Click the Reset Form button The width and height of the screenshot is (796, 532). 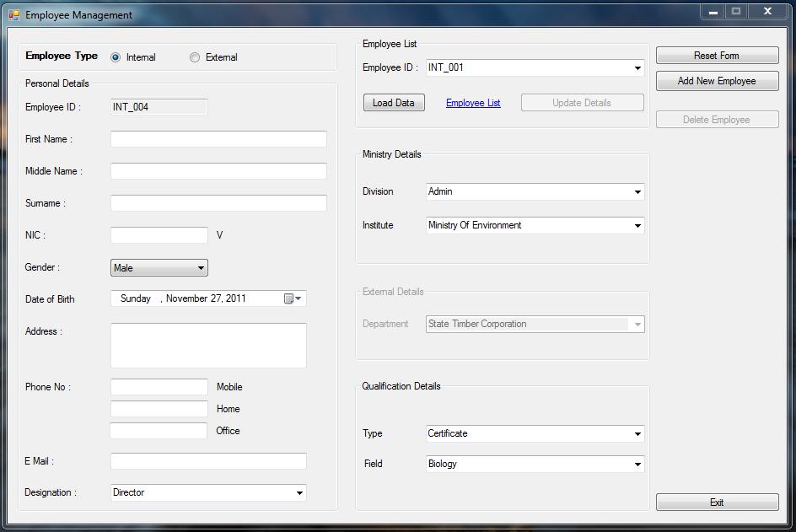pyautogui.click(x=717, y=56)
